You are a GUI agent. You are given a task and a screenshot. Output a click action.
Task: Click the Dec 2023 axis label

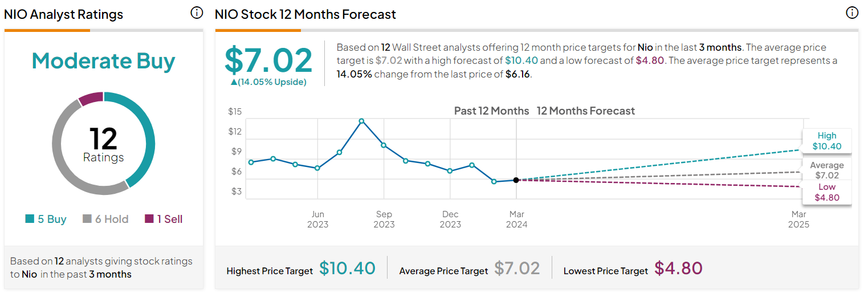tap(450, 219)
